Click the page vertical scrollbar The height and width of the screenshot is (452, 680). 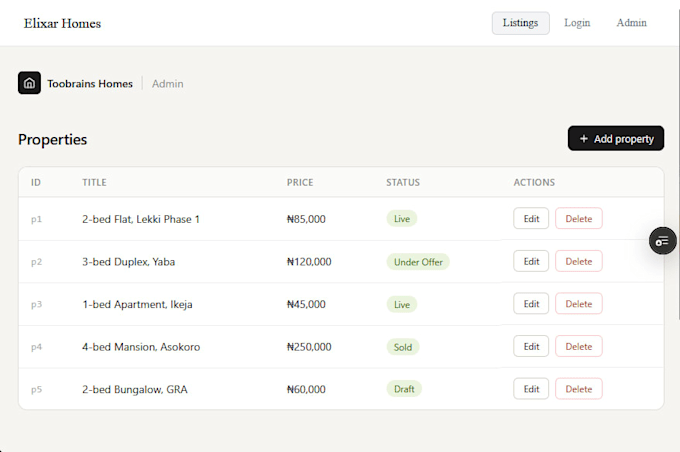pyautogui.click(x=678, y=165)
